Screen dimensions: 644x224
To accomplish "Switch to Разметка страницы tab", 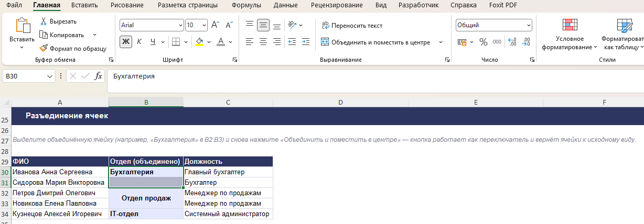I will tap(188, 5).
